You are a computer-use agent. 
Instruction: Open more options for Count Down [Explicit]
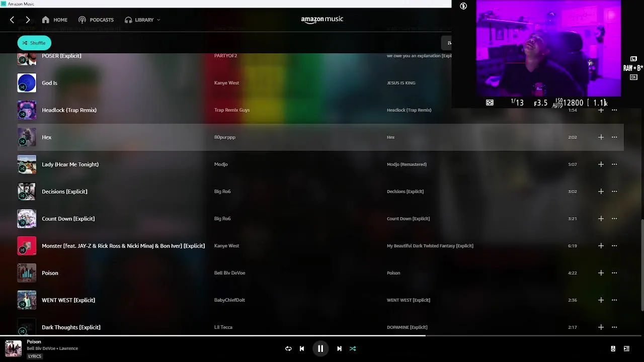[614, 219]
